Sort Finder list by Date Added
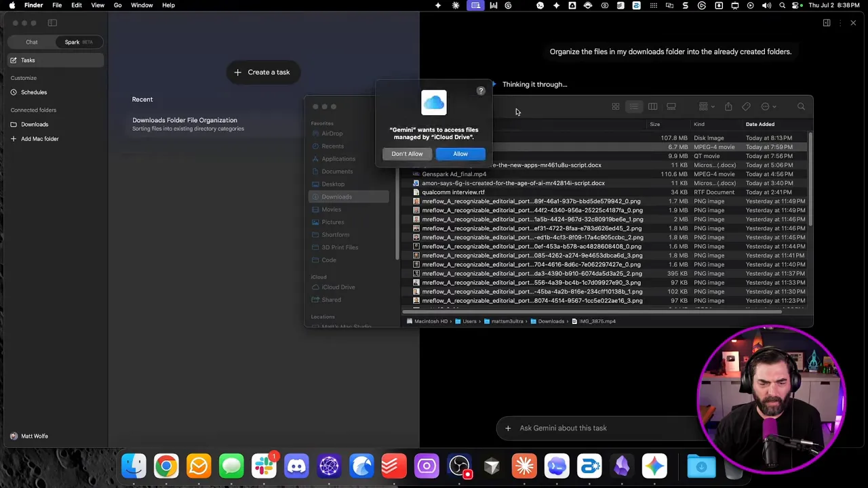The height and width of the screenshot is (488, 868). click(760, 125)
